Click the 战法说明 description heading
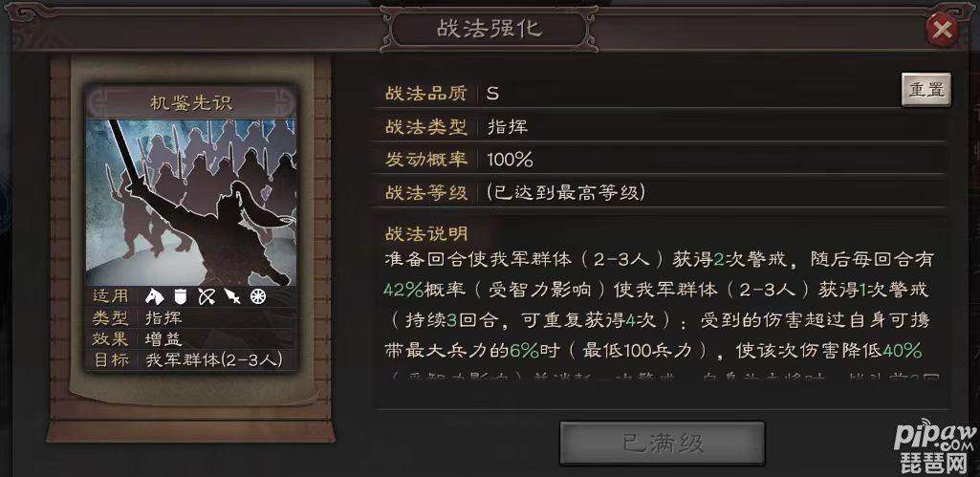 point(426,233)
